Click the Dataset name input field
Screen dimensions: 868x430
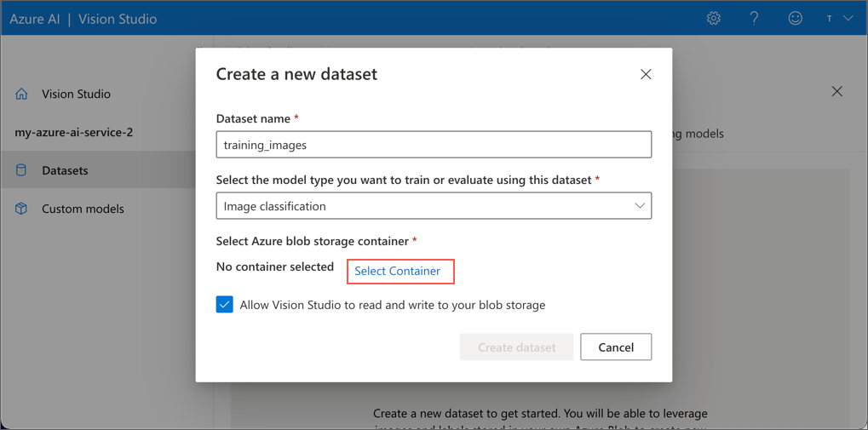click(x=434, y=145)
